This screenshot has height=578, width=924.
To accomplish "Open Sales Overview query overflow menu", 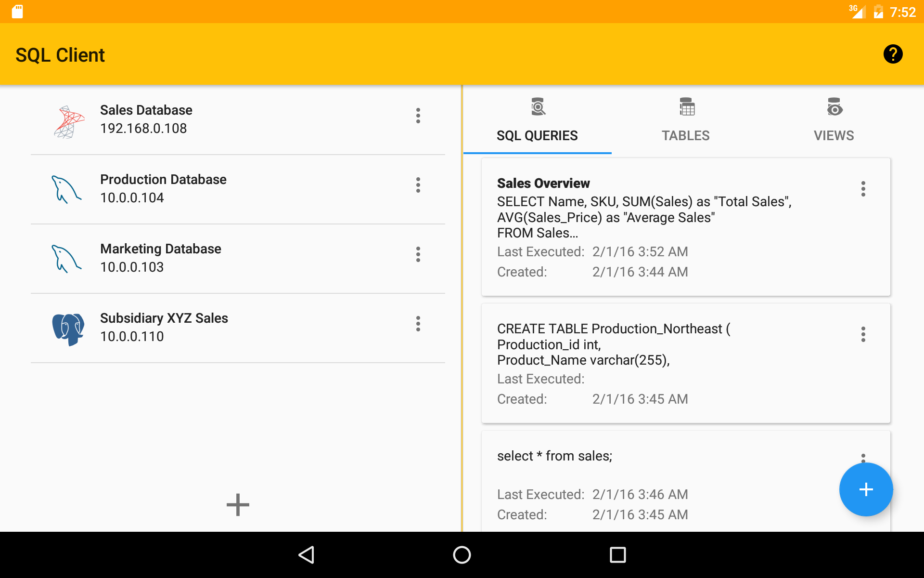I will tap(863, 189).
